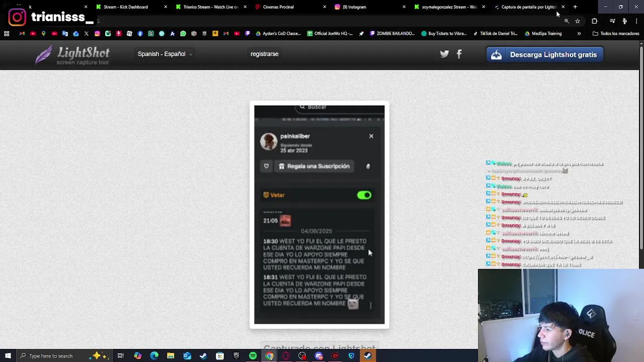
Task: Open Task View on the taskbar
Action: pyautogui.click(x=121, y=356)
